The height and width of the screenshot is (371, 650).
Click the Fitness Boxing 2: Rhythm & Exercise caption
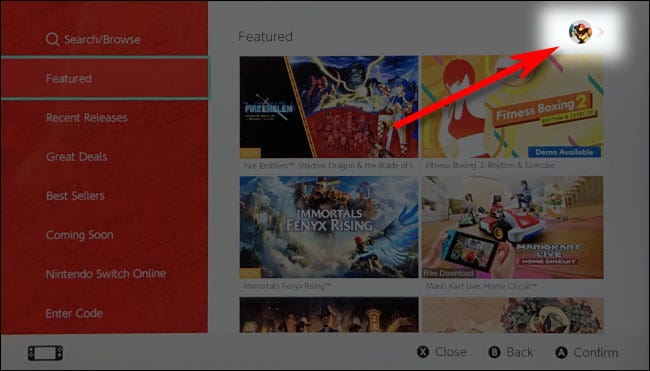[x=490, y=165]
